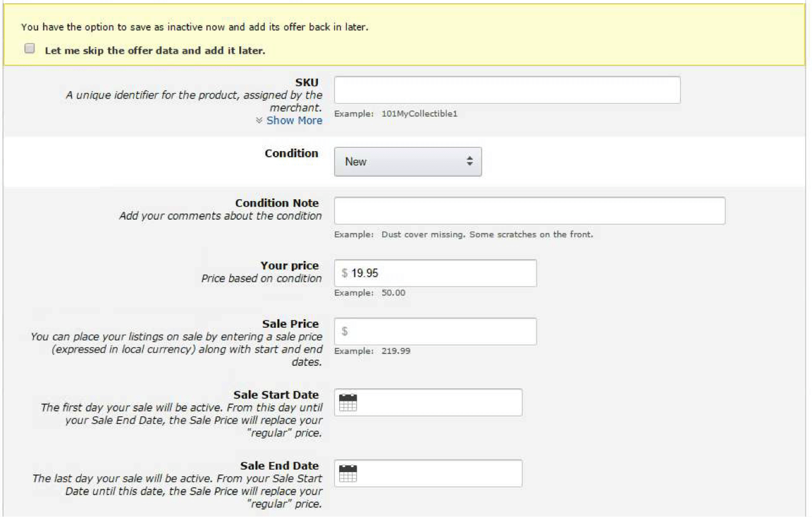Tick the skip offer data checkbox
The image size is (812, 517).
coord(29,49)
